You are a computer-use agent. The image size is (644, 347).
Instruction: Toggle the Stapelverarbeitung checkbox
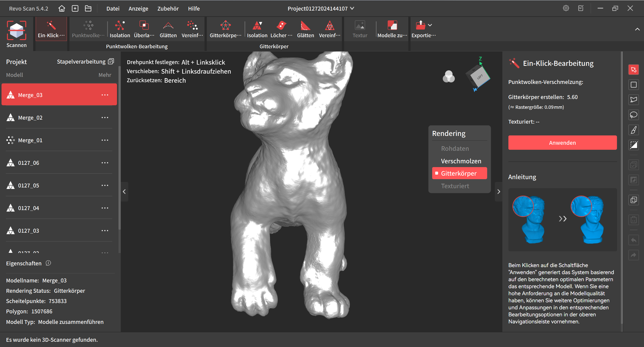[x=111, y=62]
